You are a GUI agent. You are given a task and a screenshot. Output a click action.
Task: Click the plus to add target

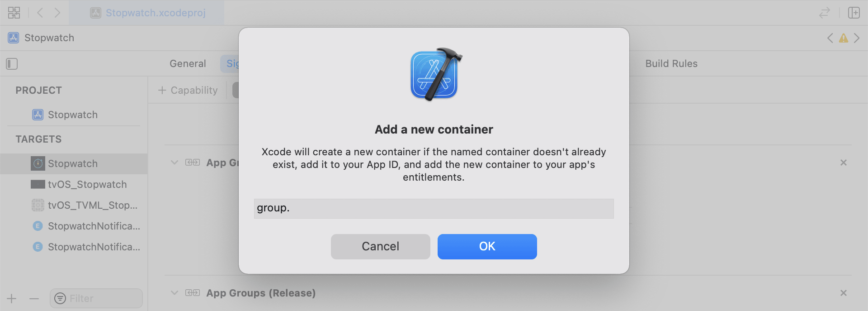(x=12, y=299)
